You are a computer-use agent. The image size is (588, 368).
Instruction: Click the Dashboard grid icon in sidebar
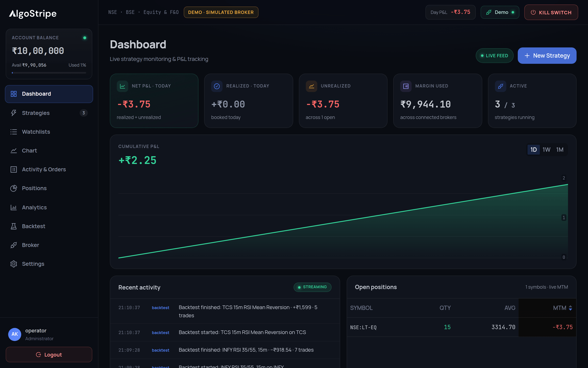14,94
